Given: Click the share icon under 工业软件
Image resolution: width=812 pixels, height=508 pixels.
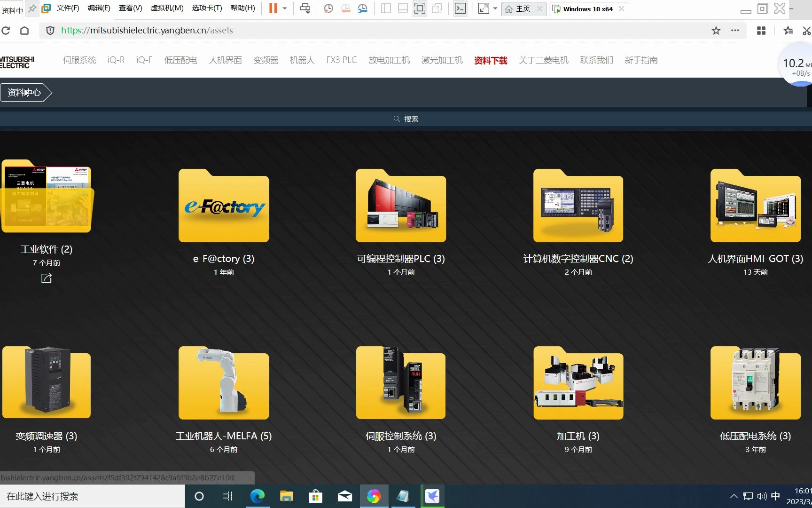Looking at the screenshot, I should pyautogui.click(x=46, y=278).
